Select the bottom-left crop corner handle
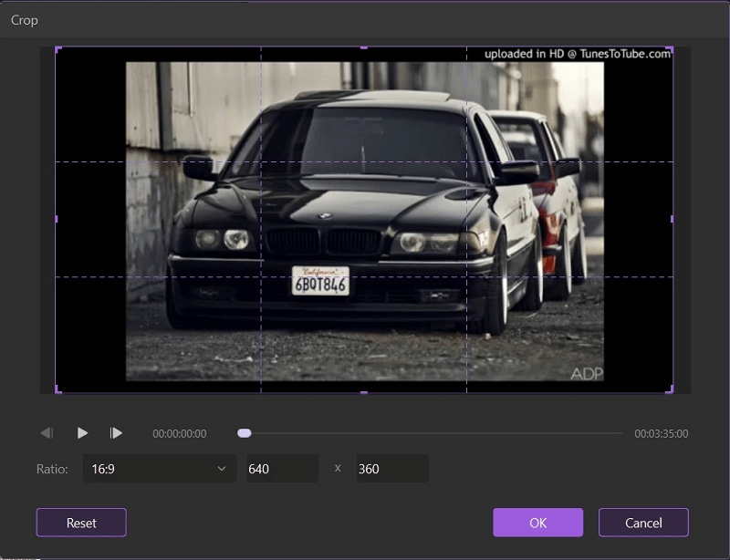The width and height of the screenshot is (730, 560). 58,389
